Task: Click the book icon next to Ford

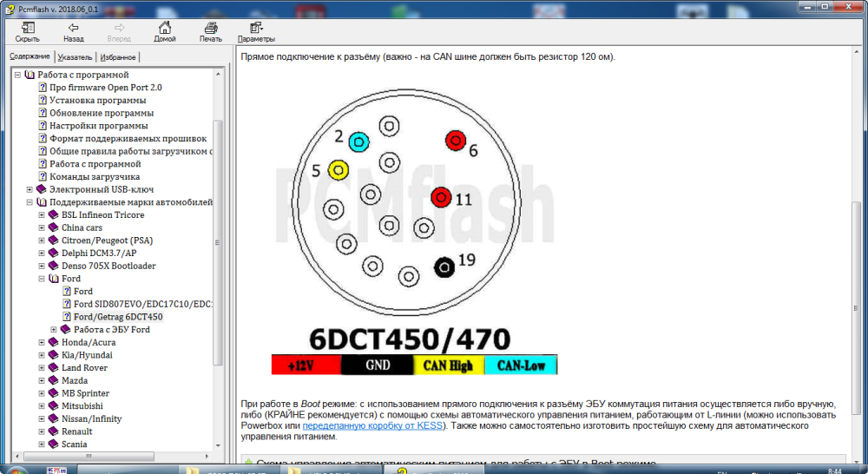Action: [54, 279]
